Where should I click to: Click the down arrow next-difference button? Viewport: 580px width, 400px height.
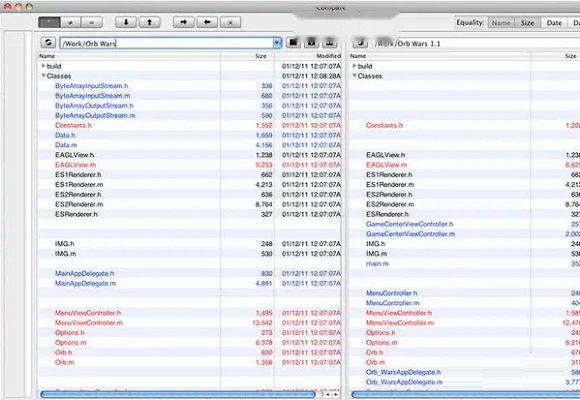click(126, 22)
